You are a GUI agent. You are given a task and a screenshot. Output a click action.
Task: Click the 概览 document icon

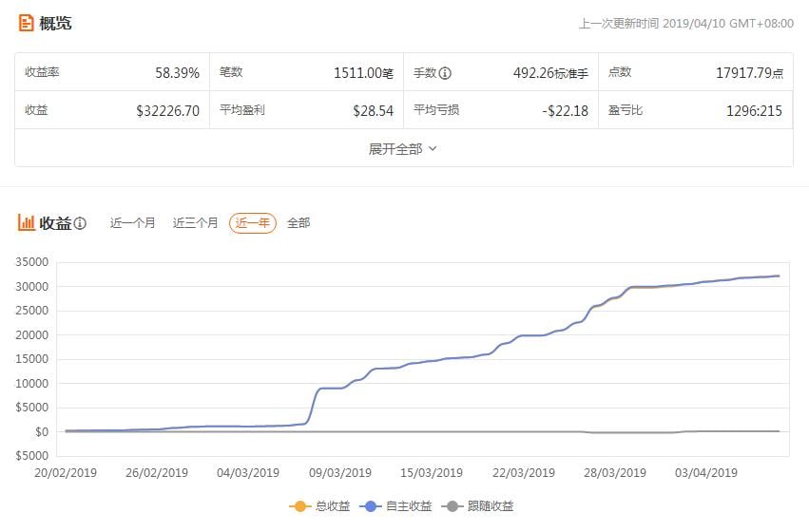26,23
